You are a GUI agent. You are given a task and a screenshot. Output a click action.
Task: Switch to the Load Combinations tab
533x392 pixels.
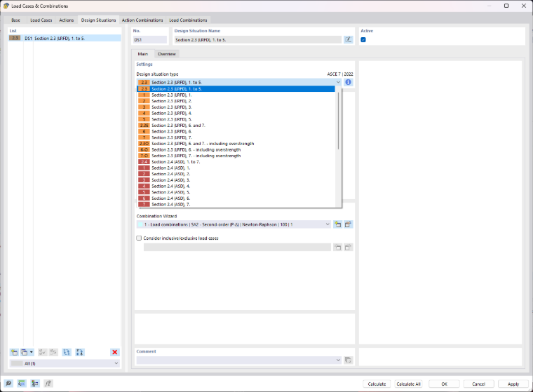click(188, 20)
